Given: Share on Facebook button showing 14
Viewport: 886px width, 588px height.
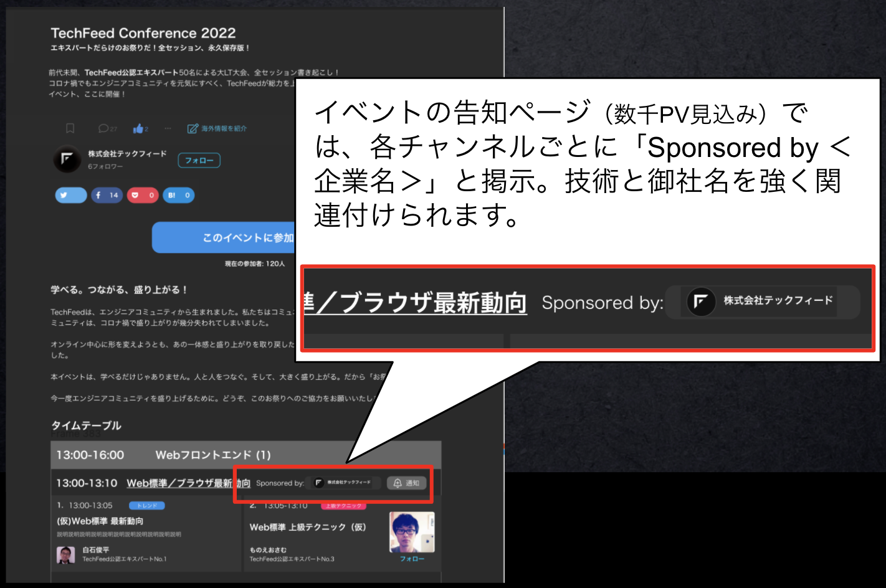Looking at the screenshot, I should click(107, 195).
